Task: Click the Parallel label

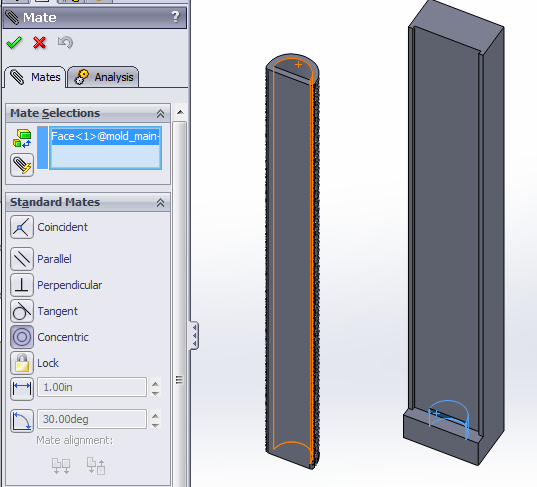Action: click(54, 259)
